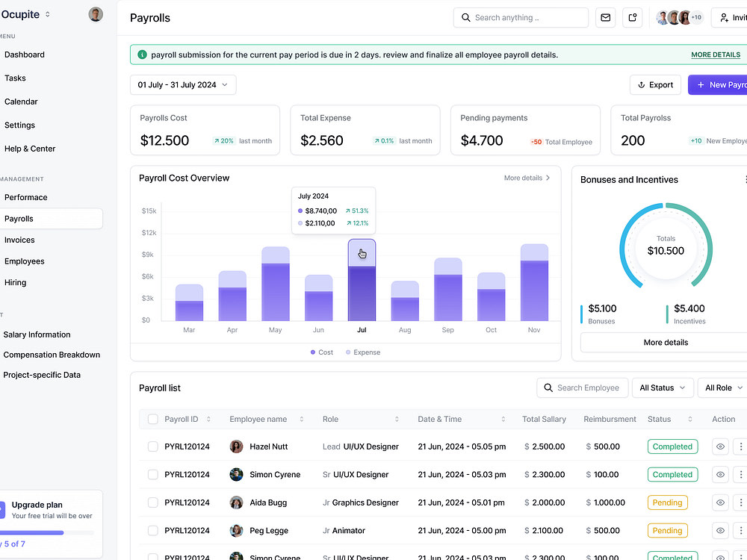
Task: Expand the All Role filter dropdown
Action: tap(722, 388)
